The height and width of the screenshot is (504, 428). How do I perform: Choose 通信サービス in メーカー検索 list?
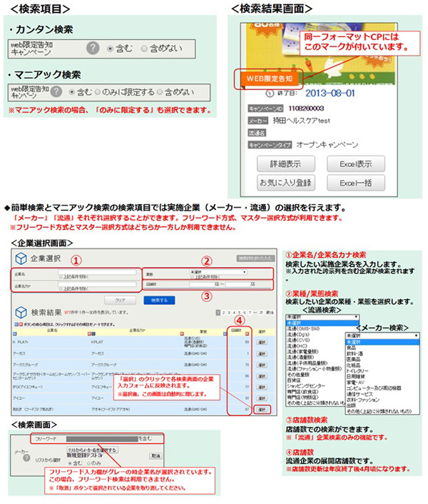[x=360, y=394]
